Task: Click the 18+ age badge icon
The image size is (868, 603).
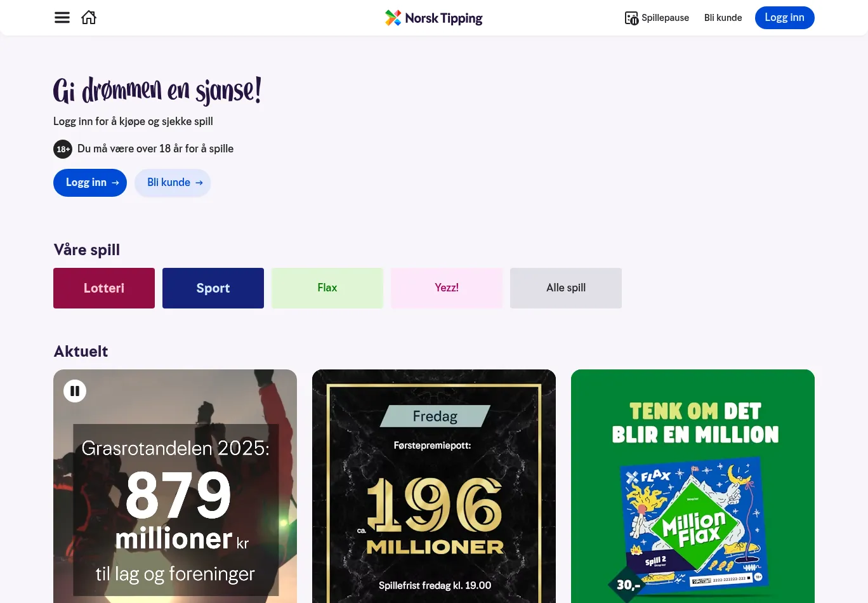Action: pyautogui.click(x=63, y=149)
